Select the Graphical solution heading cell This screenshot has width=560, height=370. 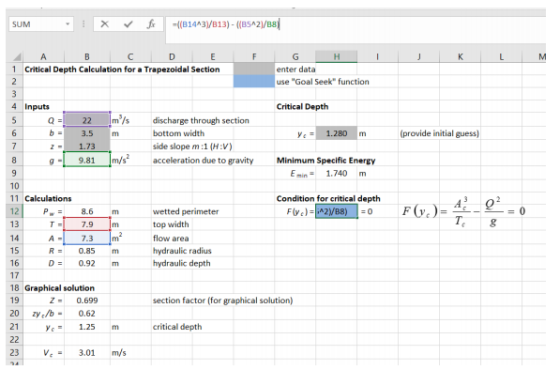(60, 288)
